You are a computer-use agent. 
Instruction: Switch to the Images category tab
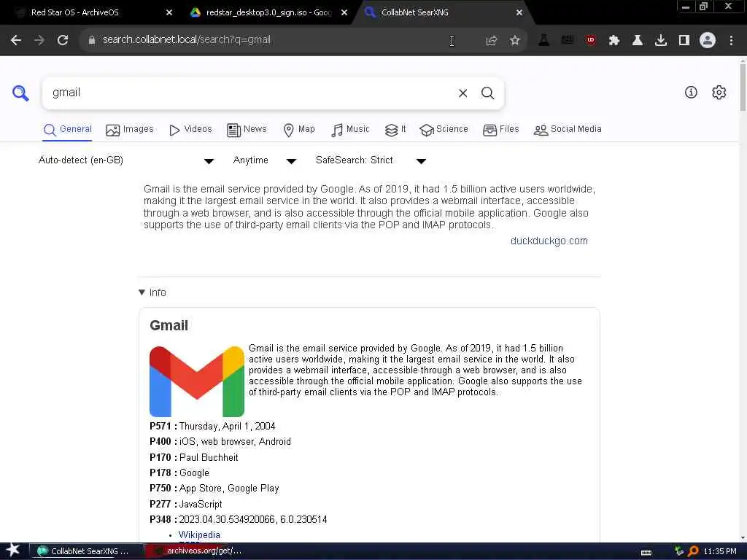130,130
